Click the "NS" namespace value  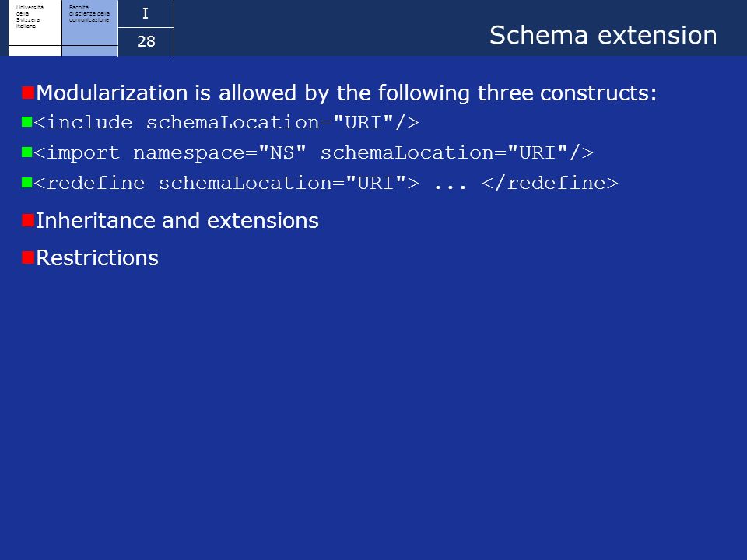coord(282,153)
